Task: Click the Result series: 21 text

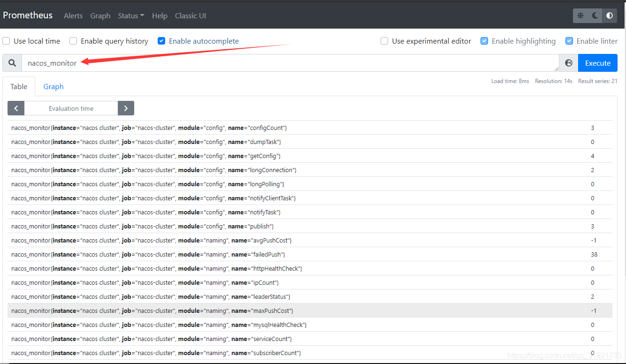Action: click(x=598, y=81)
